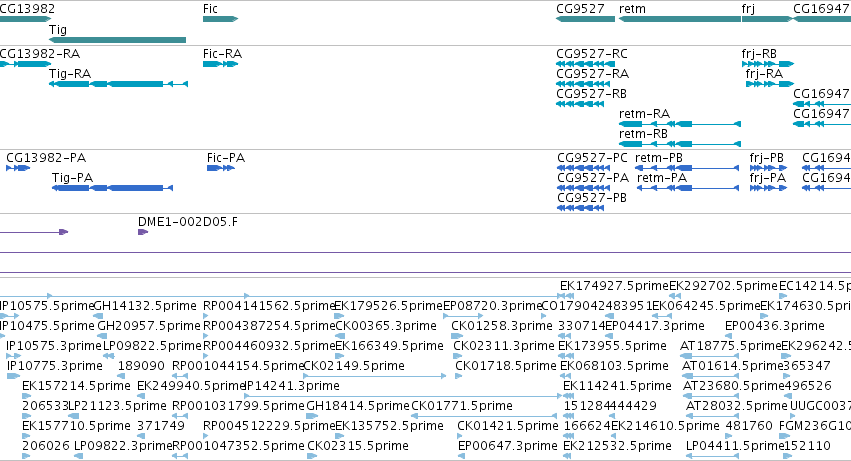Click the CG9527-PA protein label
Image resolution: width=851 pixels, height=461 pixels.
(593, 178)
